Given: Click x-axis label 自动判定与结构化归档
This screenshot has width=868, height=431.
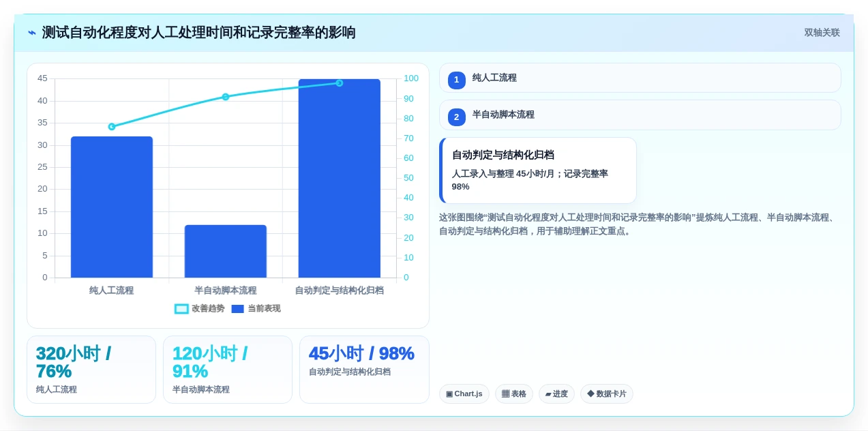Looking at the screenshot, I should point(339,291).
